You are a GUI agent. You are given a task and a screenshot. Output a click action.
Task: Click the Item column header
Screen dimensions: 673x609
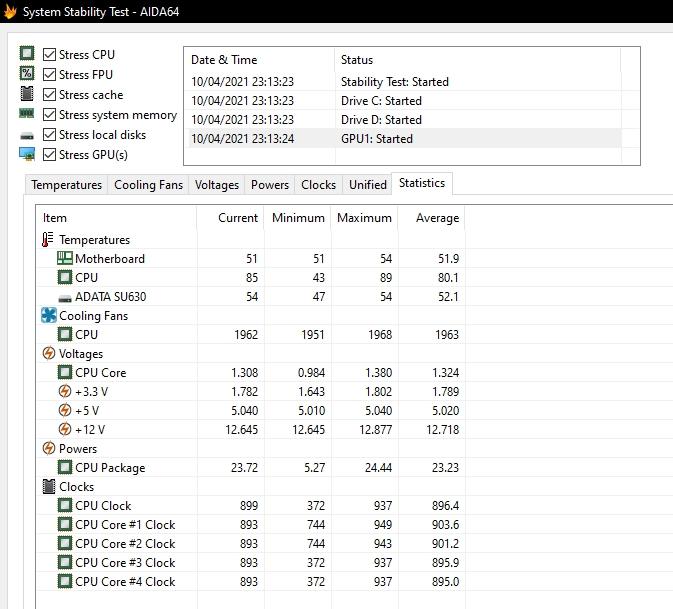[116, 218]
